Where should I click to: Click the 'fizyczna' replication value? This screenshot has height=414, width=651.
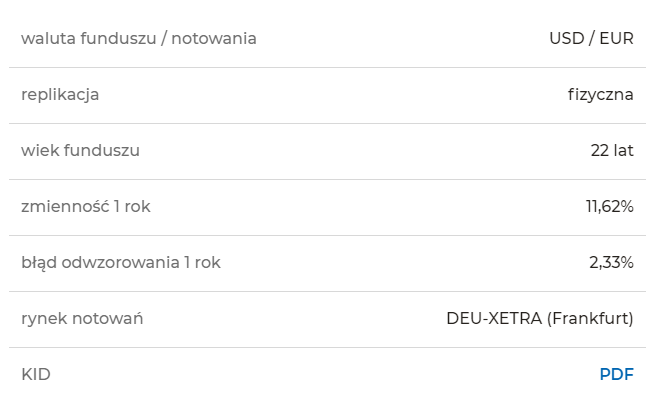(601, 95)
